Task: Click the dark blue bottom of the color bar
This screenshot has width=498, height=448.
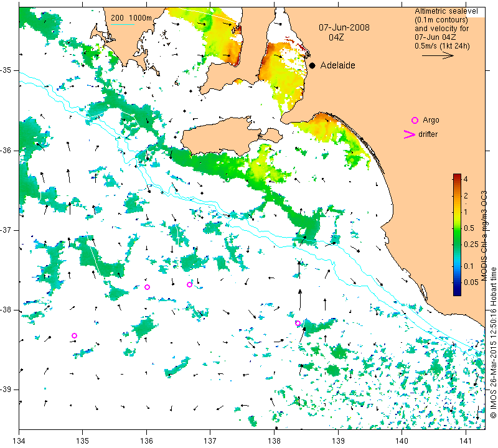Action: click(x=457, y=293)
